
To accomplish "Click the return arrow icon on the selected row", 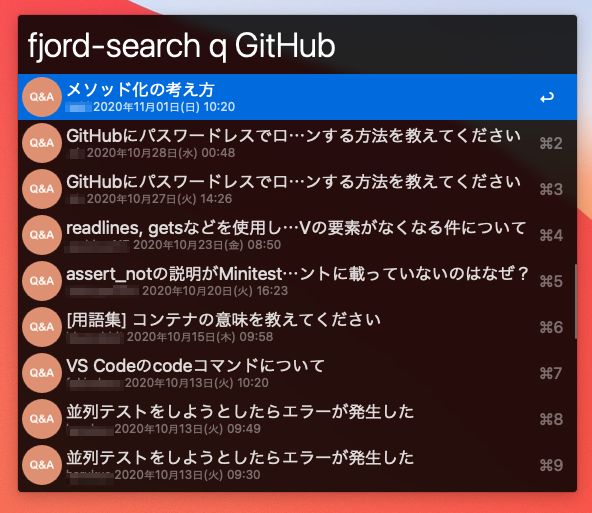I will (547, 97).
